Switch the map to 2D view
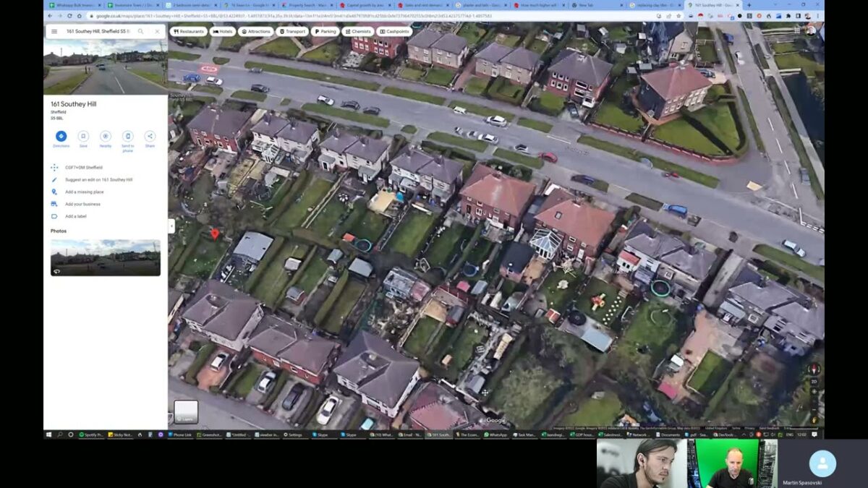868x488 pixels. [x=814, y=381]
